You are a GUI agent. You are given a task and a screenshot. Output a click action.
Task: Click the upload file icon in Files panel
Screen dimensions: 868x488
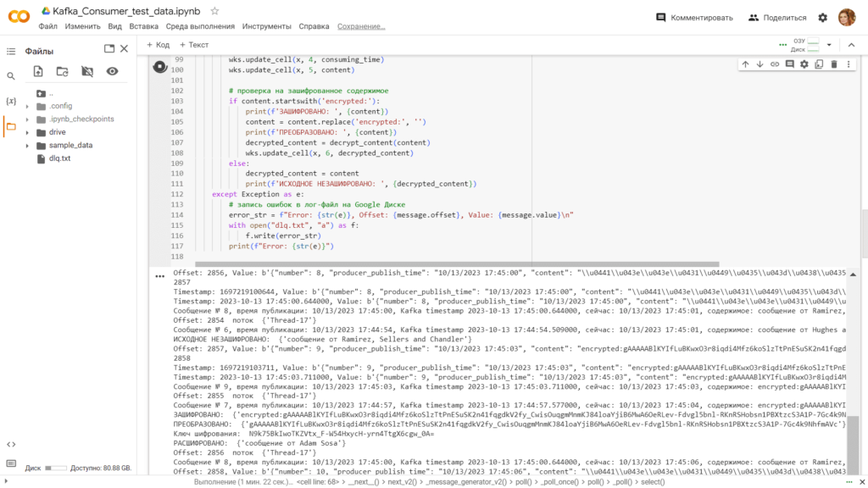pos(38,72)
